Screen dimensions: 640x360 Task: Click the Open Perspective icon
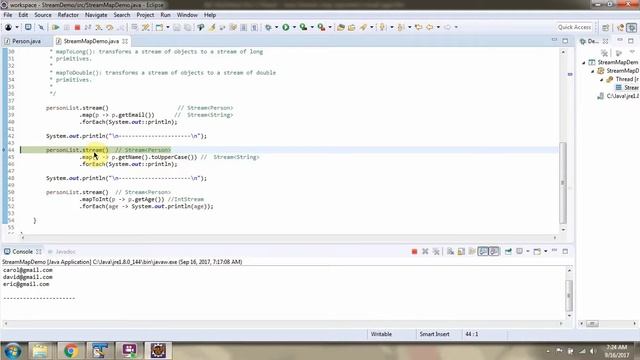coord(606,27)
